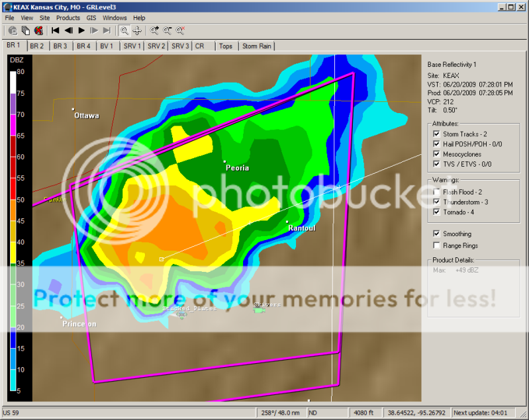Click the zoom out magnifier icon
This screenshot has height=420, width=529.
click(x=168, y=30)
